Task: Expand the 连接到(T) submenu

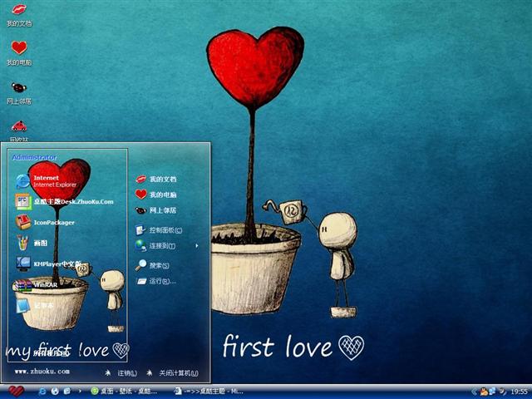Action: tap(166, 246)
